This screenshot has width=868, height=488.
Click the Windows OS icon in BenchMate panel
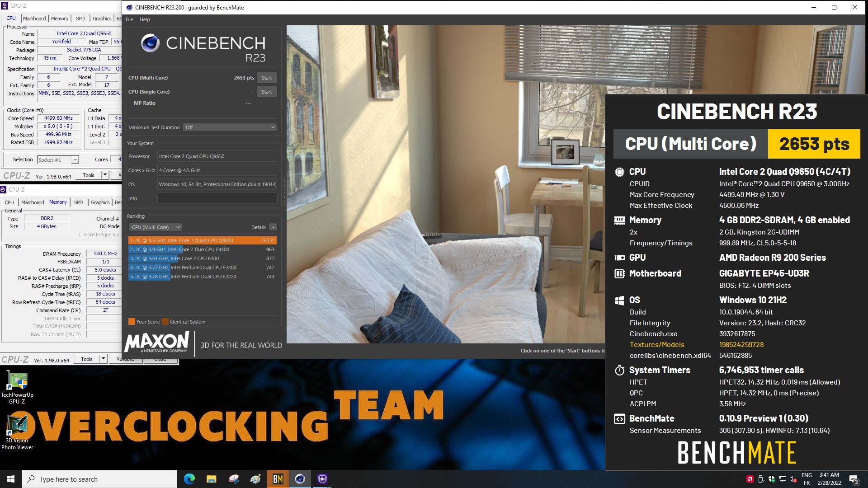click(x=619, y=300)
